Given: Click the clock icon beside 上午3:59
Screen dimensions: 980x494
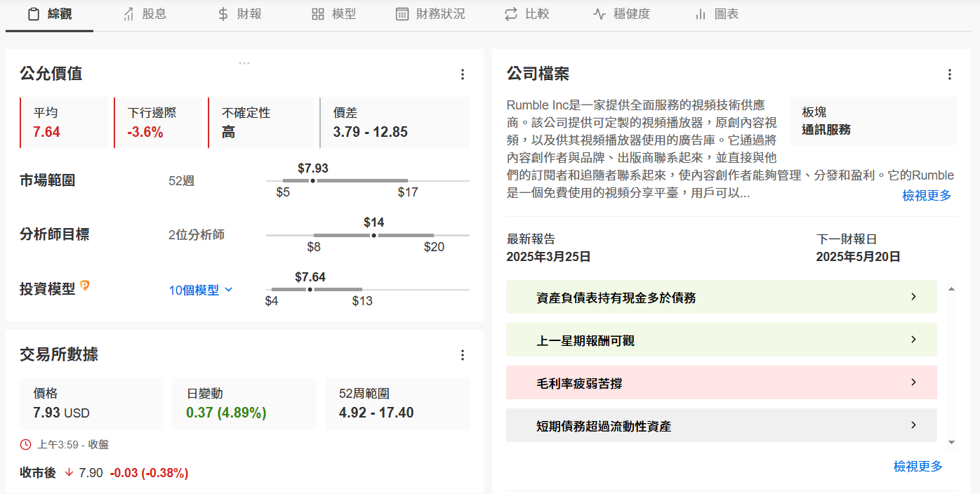Looking at the screenshot, I should [26, 444].
